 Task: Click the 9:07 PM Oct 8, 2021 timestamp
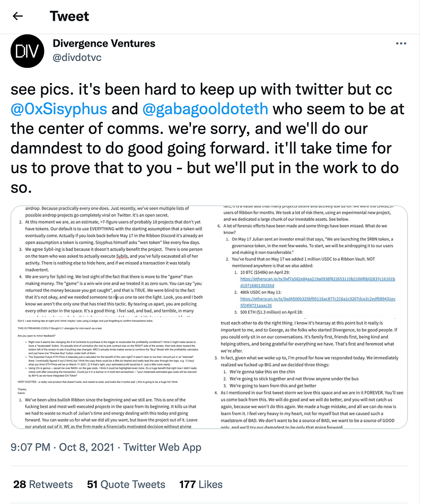[x=63, y=447]
